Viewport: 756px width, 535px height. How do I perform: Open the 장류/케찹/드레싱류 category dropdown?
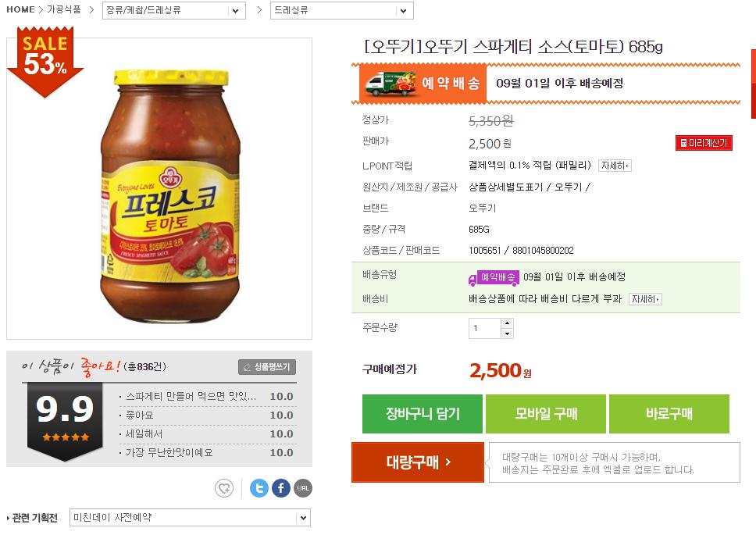pyautogui.click(x=174, y=11)
